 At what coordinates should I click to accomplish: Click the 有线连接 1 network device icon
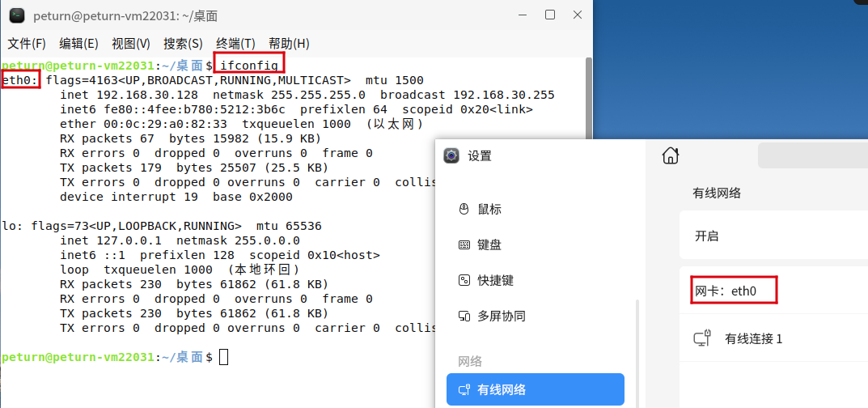click(702, 338)
